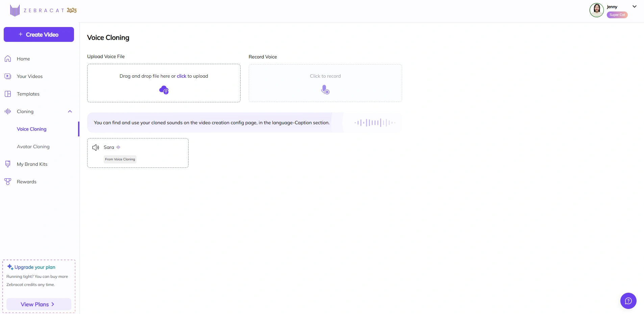Click the Super Cat badge
Viewport: 644px width, 314px height.
coord(617,15)
